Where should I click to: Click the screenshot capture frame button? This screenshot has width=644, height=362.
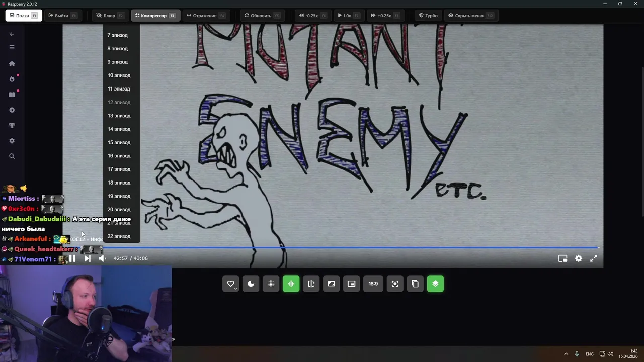[x=395, y=284]
